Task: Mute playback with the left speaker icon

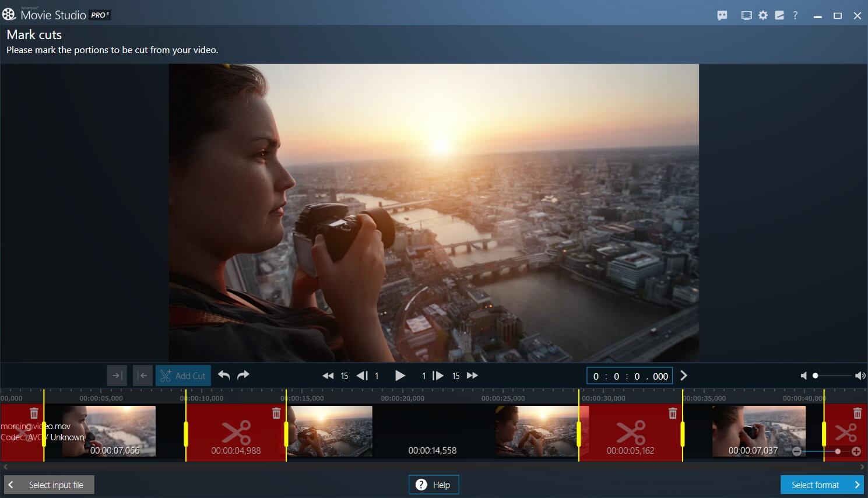Action: (x=803, y=376)
